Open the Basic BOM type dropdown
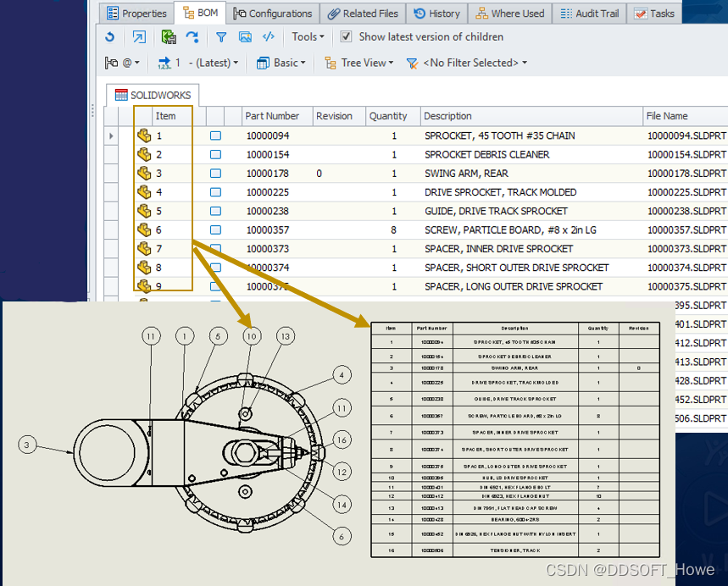Image resolution: width=728 pixels, height=586 pixels. 281,63
